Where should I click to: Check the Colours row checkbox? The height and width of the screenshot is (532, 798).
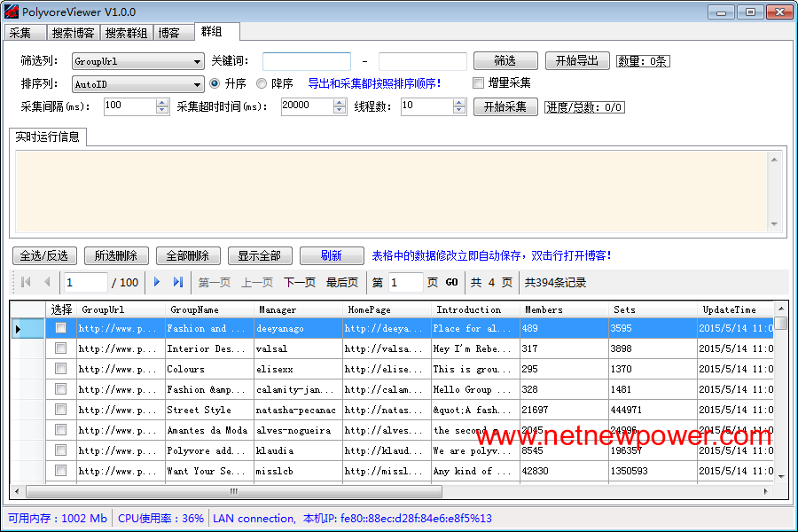point(60,369)
